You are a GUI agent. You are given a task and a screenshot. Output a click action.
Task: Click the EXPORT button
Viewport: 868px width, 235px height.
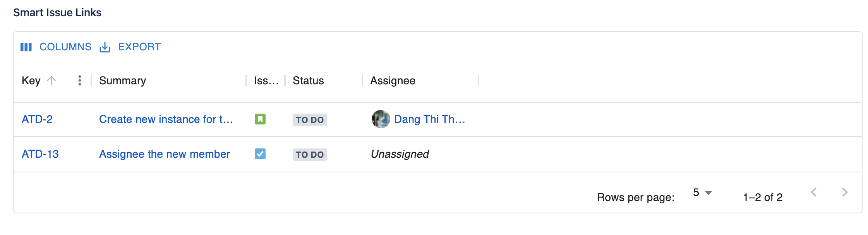coord(139,47)
